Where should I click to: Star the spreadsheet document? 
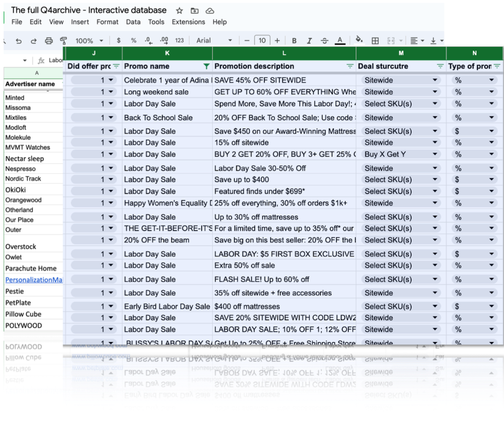pos(179,10)
